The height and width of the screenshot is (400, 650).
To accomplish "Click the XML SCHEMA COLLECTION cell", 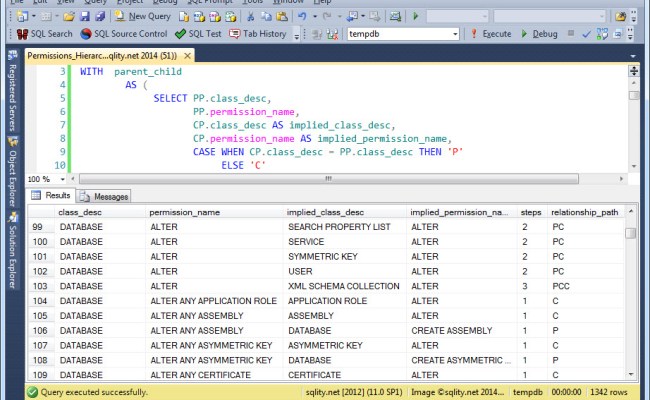I will [344, 286].
